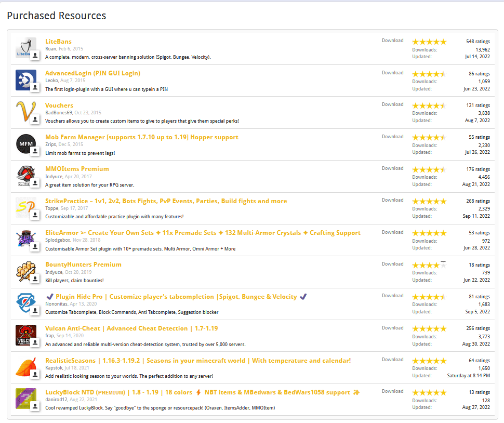The image size is (504, 423).
Task: Click the LiteBans resource icon
Action: (25, 47)
